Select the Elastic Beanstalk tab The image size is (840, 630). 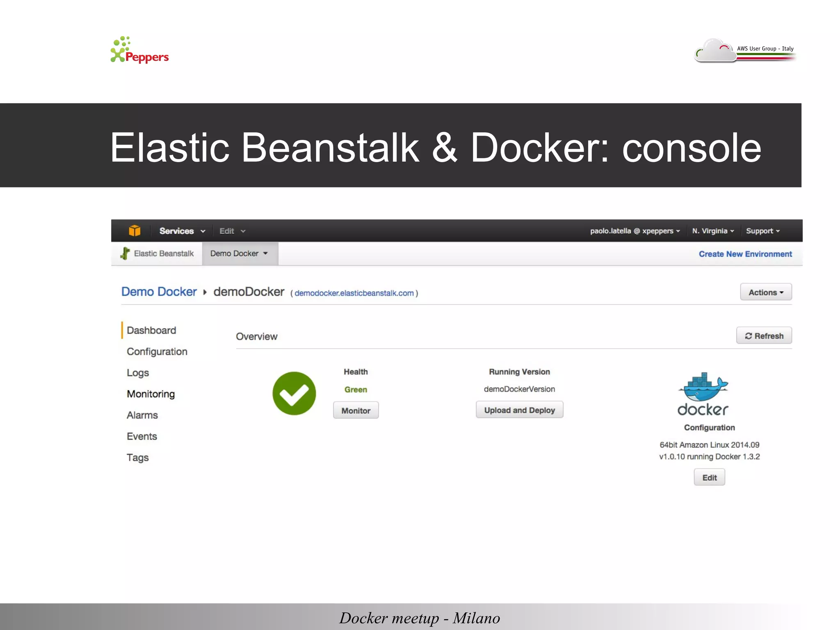pyautogui.click(x=157, y=253)
